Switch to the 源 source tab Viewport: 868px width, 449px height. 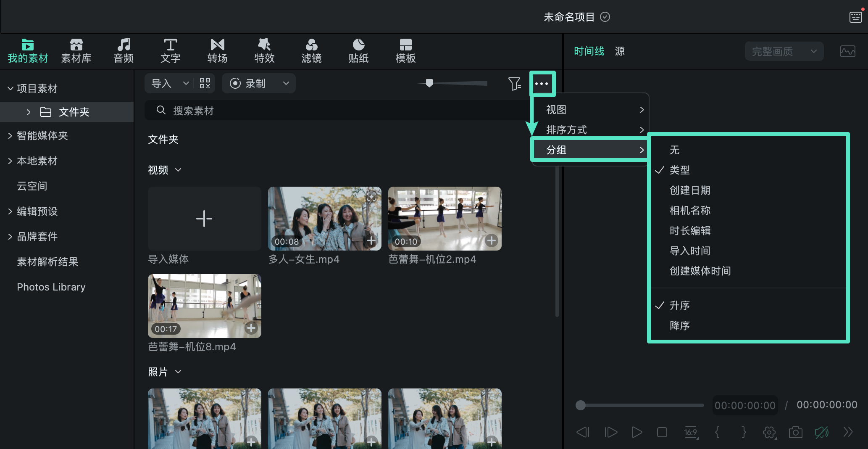coord(620,51)
